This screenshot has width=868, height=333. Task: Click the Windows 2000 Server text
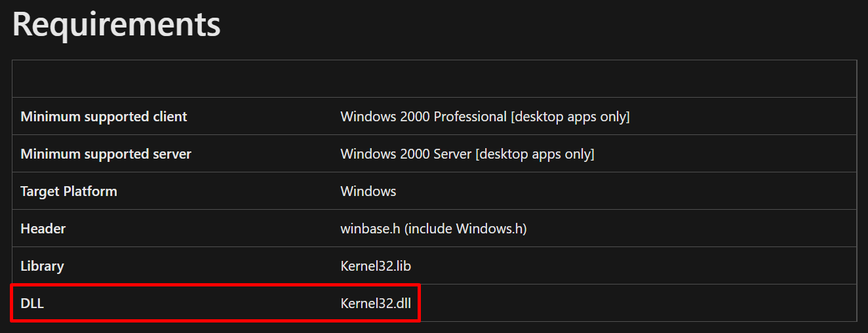(x=406, y=154)
